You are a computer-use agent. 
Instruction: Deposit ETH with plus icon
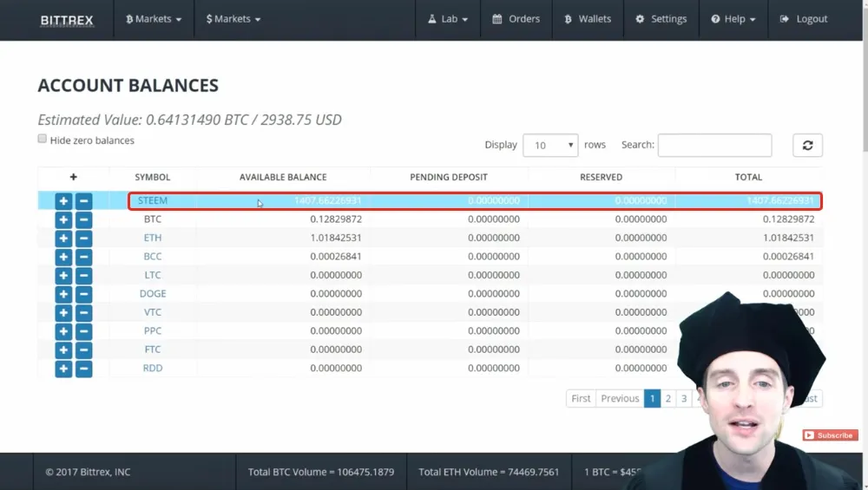pos(63,238)
